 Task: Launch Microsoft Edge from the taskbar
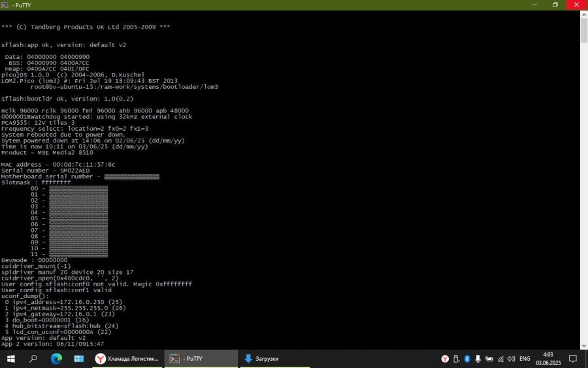[x=56, y=359]
